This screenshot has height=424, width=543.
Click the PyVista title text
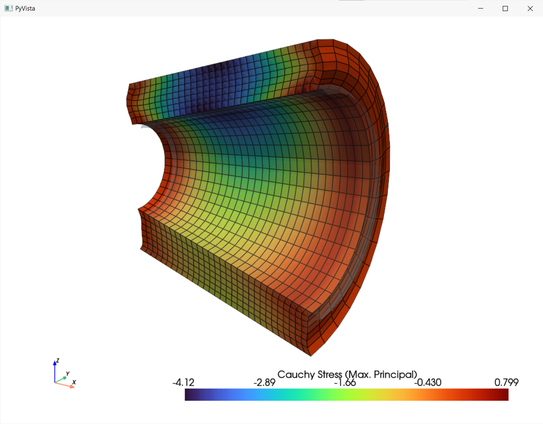click(25, 8)
